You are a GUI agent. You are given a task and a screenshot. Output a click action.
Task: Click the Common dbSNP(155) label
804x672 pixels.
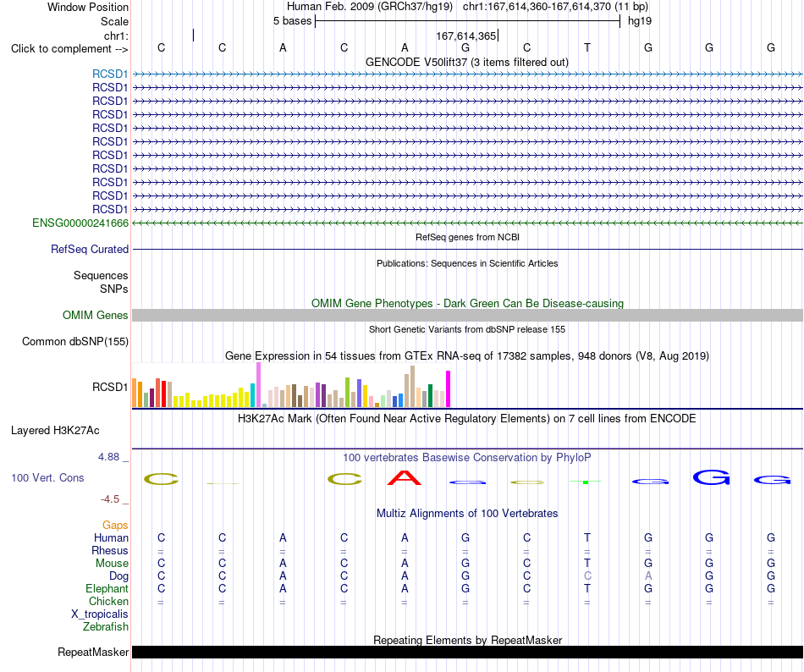click(74, 341)
